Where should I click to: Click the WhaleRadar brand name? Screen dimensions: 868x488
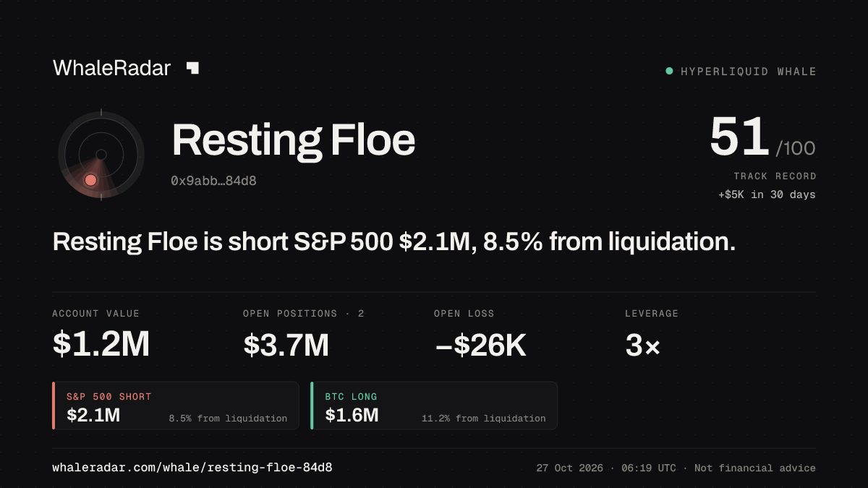111,68
